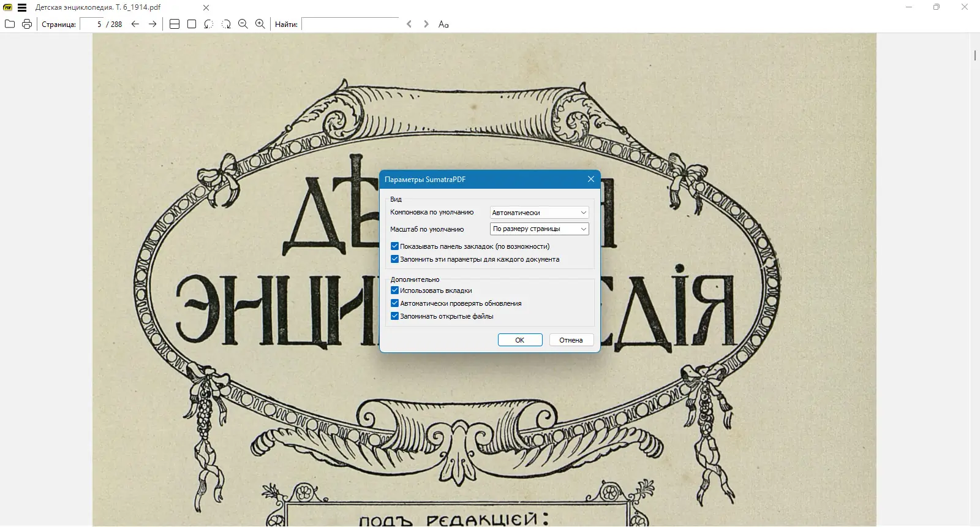Rotate the page left
This screenshot has width=980, height=527.
tap(209, 24)
